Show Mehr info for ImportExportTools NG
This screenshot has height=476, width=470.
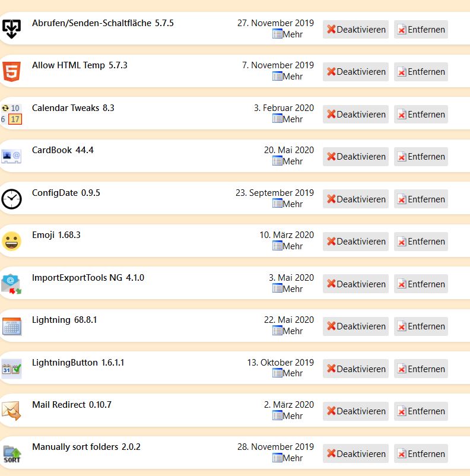coord(287,289)
